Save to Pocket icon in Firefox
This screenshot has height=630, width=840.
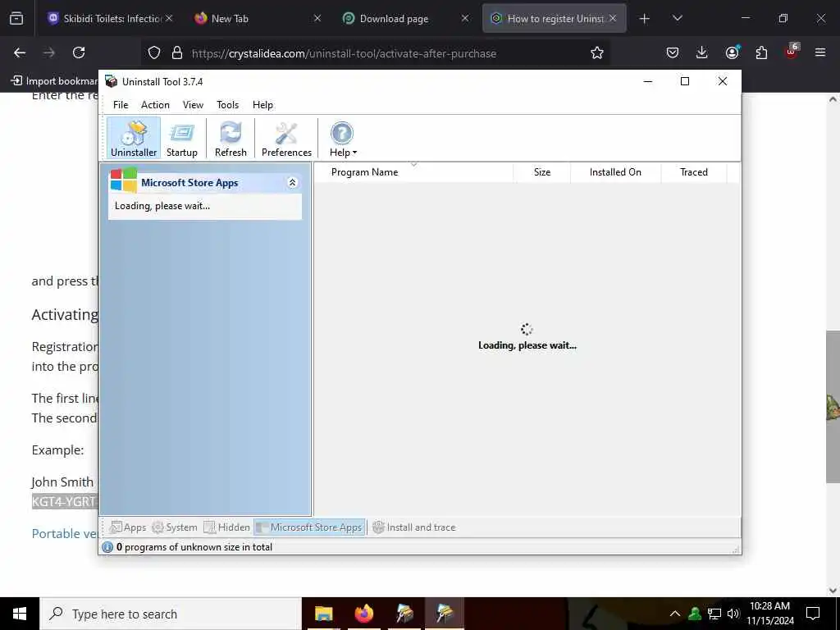point(673,52)
